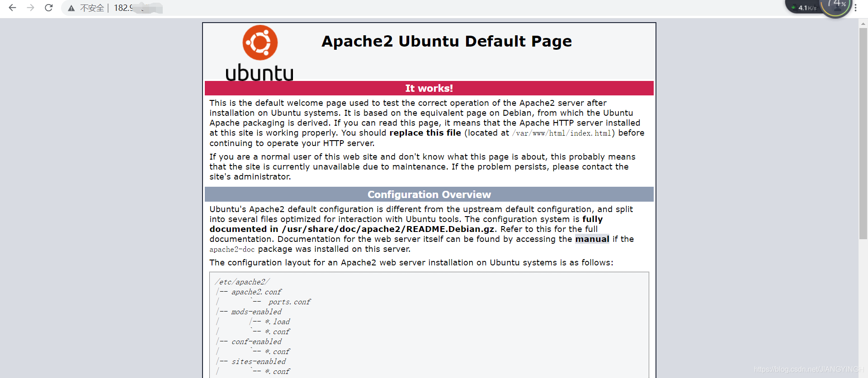Click the not-secure warning triangle icon

(71, 8)
